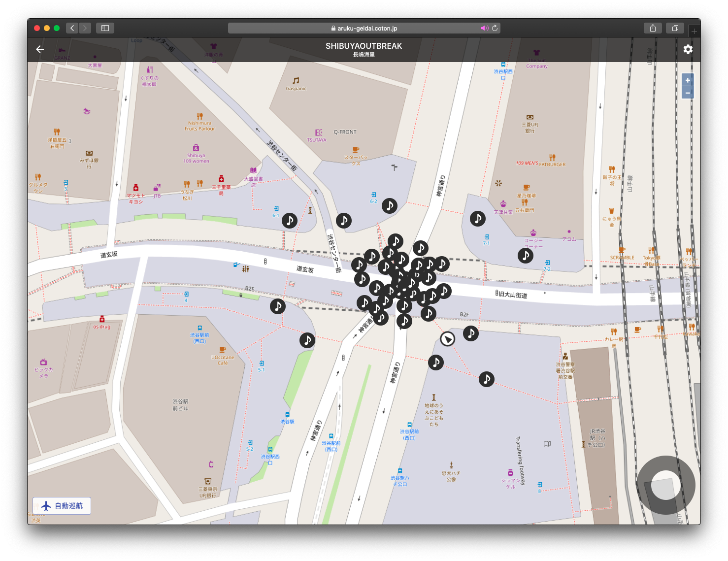Toggle the Safari sidebar
Viewport: 728px width, 561px height.
coord(105,28)
